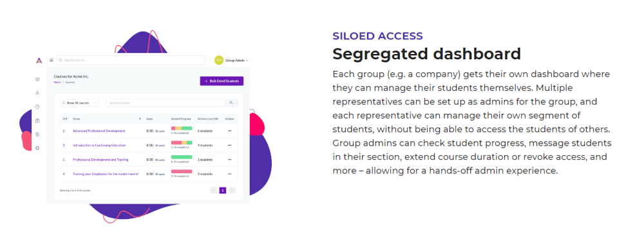The width and height of the screenshot is (644, 239).
Task: Open actions menu for Introduction to Continuing Education
Action: [230, 146]
